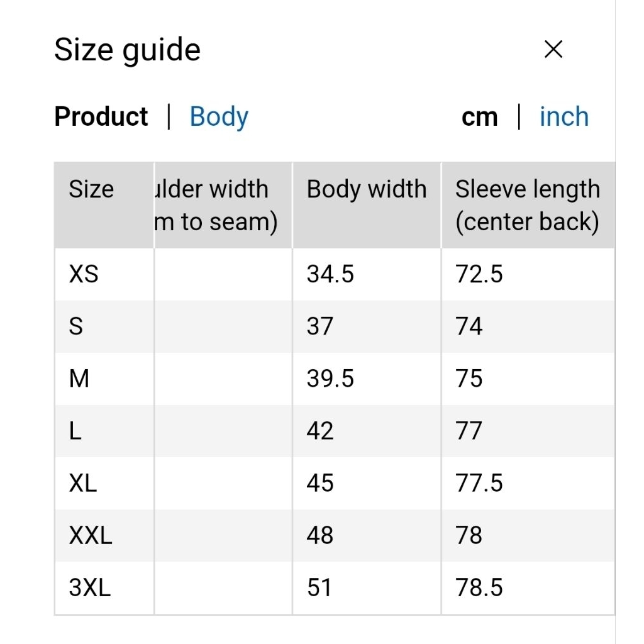The width and height of the screenshot is (644, 644).
Task: Click the 78.5 sleeve length value
Action: pos(479,587)
